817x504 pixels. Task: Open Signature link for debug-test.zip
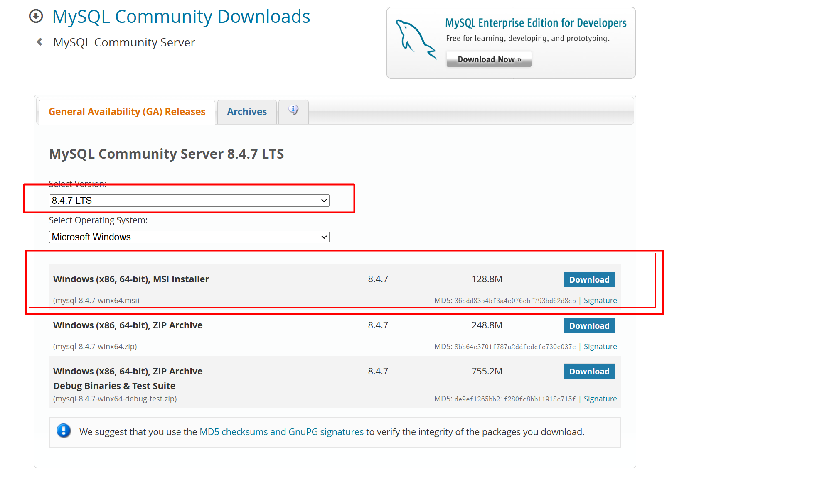tap(600, 399)
